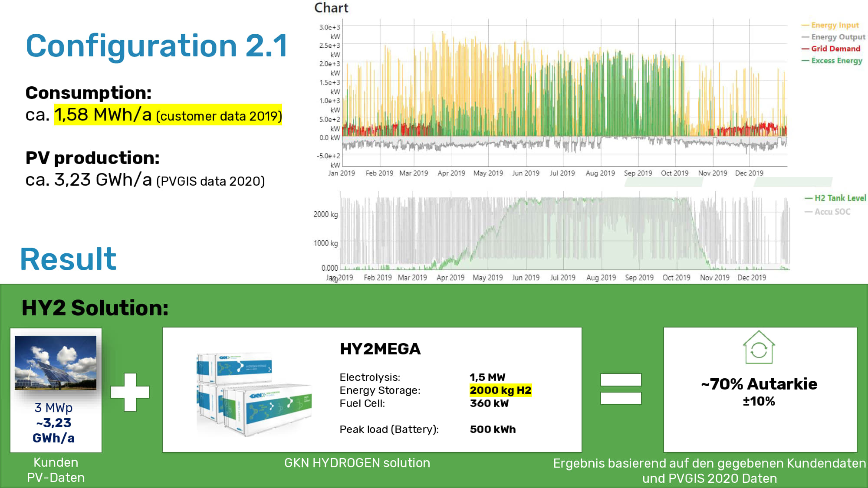This screenshot has height=488, width=868.
Task: Click the ±10% text
Action: click(x=759, y=401)
